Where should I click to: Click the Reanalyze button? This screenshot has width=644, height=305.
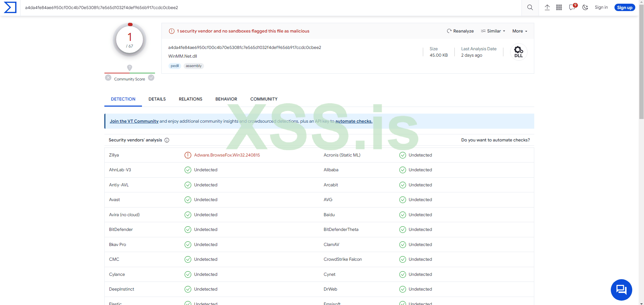pyautogui.click(x=460, y=31)
